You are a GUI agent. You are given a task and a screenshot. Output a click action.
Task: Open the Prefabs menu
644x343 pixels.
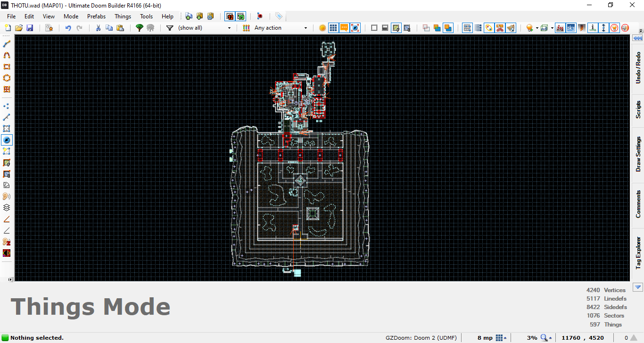click(x=96, y=16)
